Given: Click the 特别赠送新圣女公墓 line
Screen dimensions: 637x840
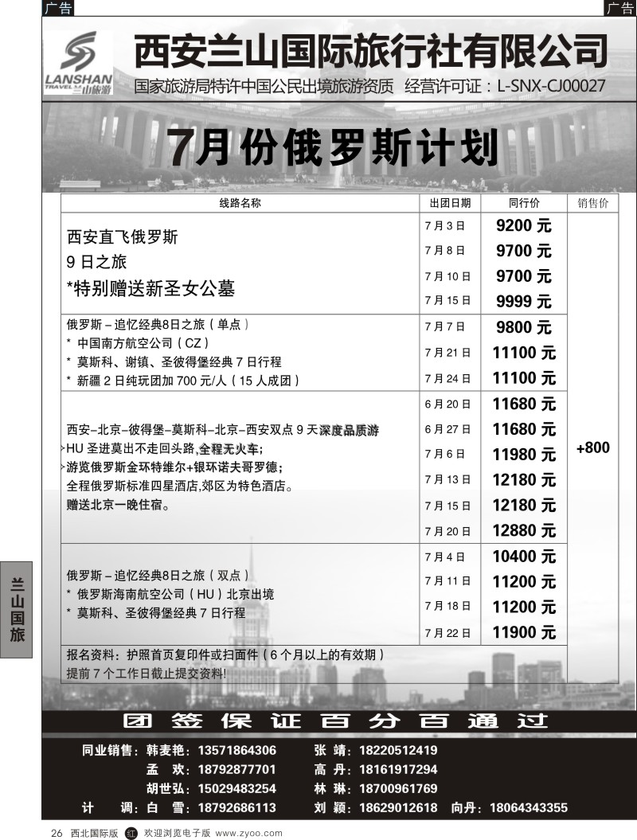Looking at the screenshot, I should tap(150, 289).
